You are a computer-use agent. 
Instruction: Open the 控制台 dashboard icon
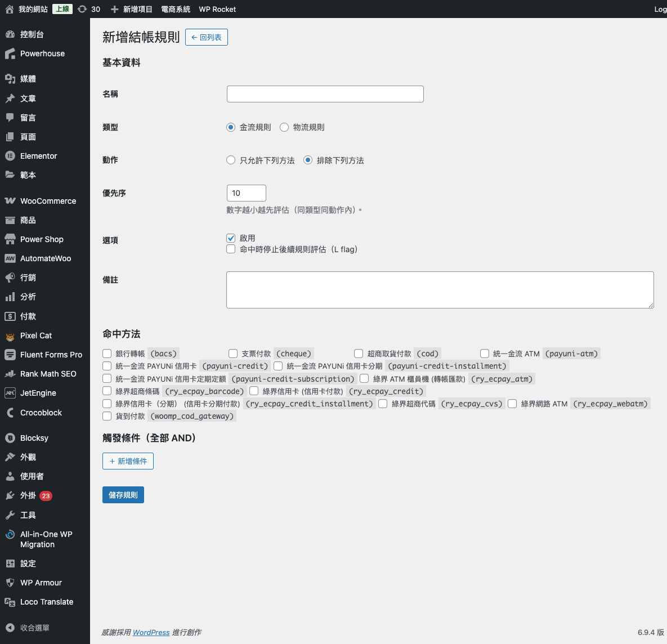tap(10, 34)
